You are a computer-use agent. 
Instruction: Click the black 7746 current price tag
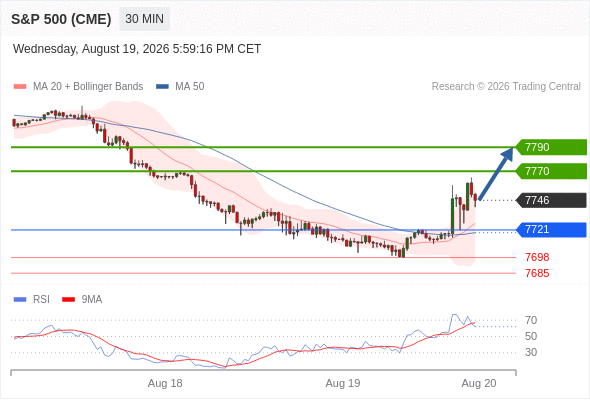point(551,200)
